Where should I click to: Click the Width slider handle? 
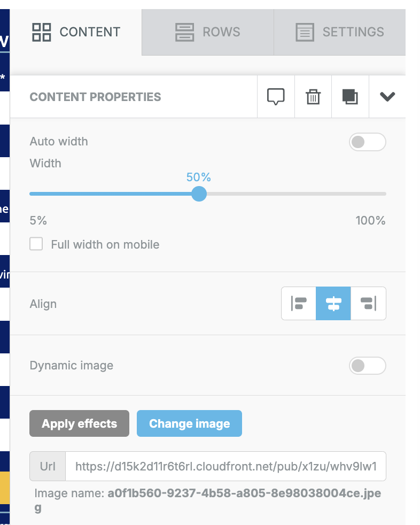point(199,194)
